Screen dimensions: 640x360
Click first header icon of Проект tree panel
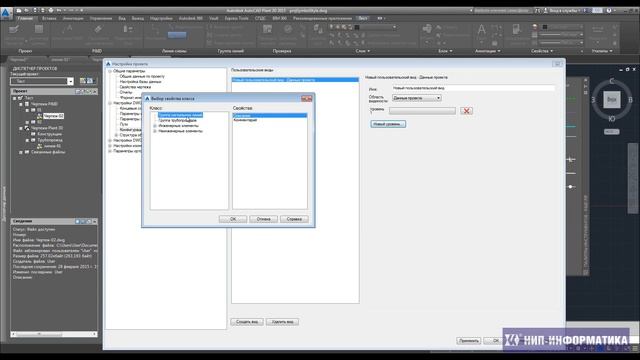(x=78, y=91)
